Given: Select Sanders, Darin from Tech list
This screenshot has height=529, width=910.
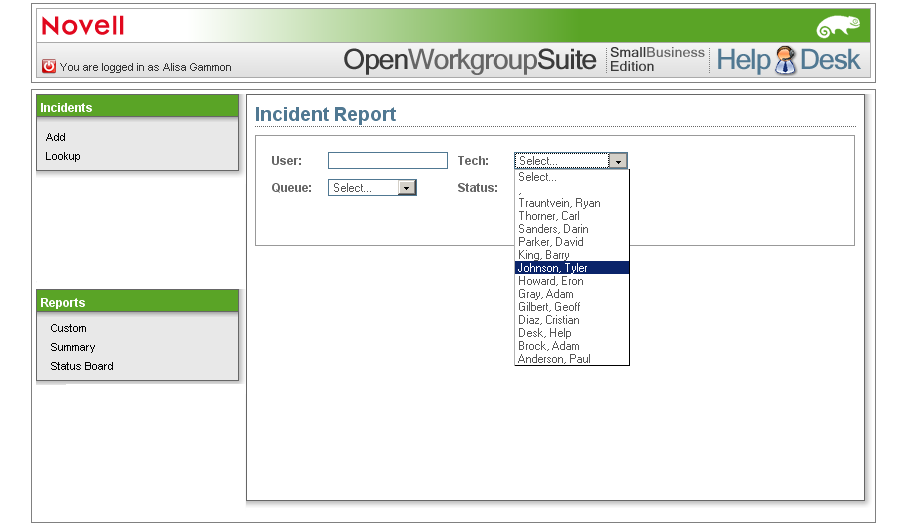Looking at the screenshot, I should click(572, 229).
